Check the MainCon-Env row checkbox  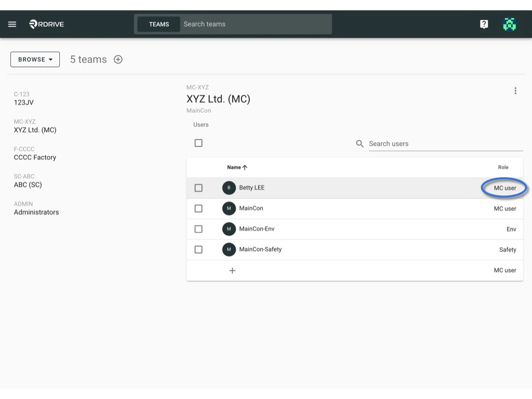click(198, 229)
